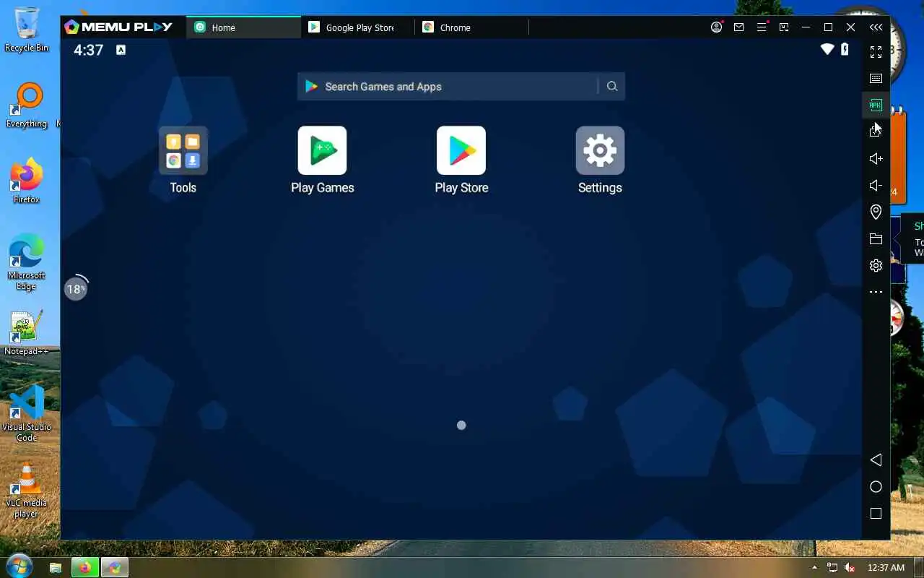Increase emulator volume
This screenshot has width=924, height=578.
(x=876, y=158)
